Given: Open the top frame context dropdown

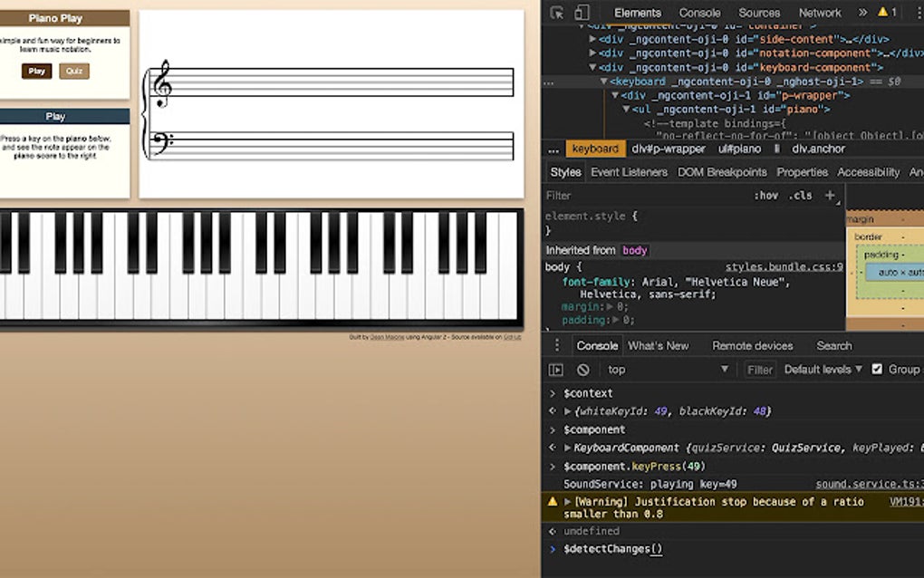Looking at the screenshot, I should click(x=634, y=369).
